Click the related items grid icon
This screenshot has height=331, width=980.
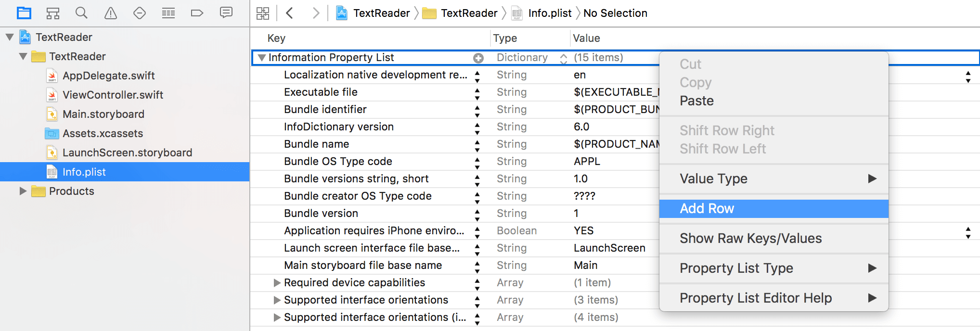click(263, 13)
